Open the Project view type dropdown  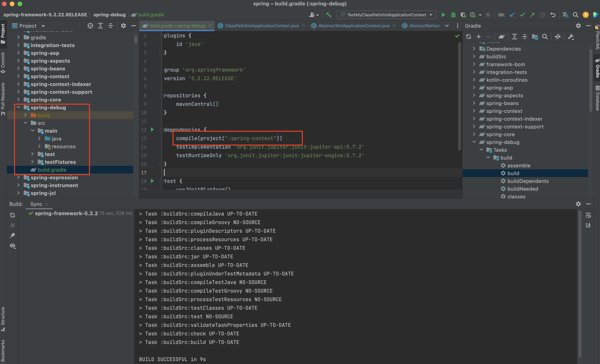[x=43, y=26]
